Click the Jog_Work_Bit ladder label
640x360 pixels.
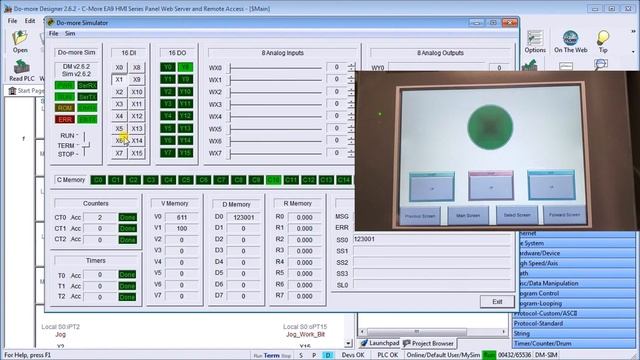click(x=305, y=334)
